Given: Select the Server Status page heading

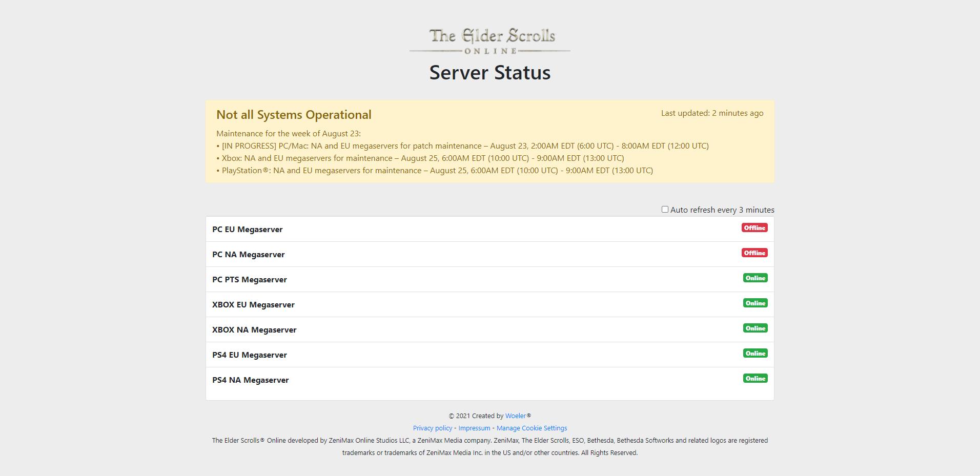Looking at the screenshot, I should pyautogui.click(x=490, y=72).
